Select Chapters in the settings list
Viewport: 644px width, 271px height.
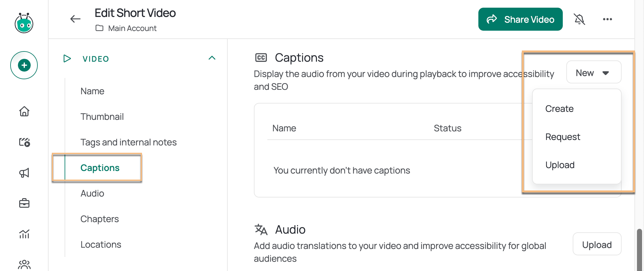pos(100,219)
